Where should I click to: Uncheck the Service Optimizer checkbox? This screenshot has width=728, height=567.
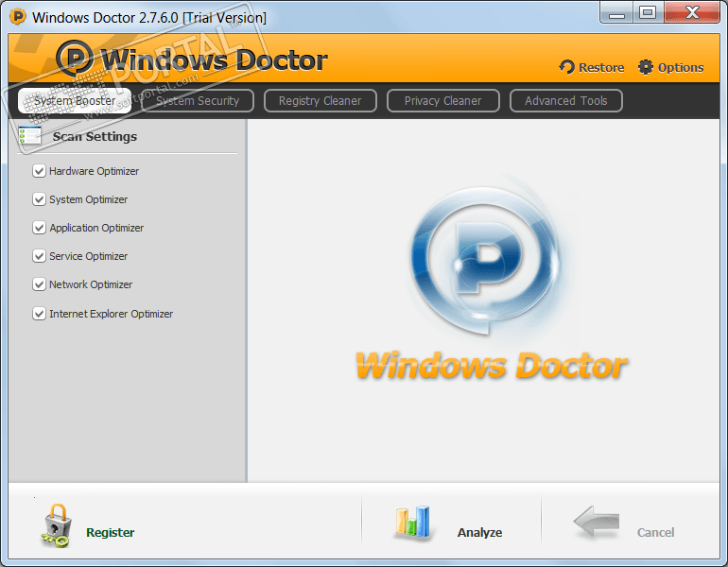click(x=39, y=256)
